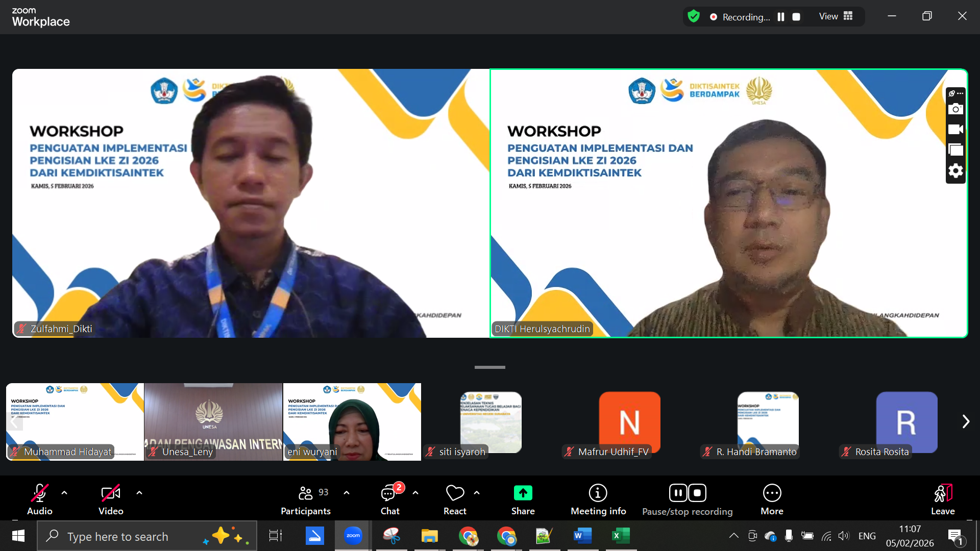The width and height of the screenshot is (980, 551).
Task: Click the camera snapshot icon on side panel
Action: [955, 109]
